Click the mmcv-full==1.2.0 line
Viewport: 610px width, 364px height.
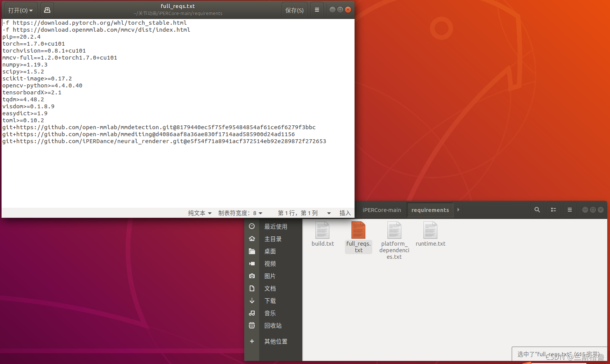coord(60,58)
